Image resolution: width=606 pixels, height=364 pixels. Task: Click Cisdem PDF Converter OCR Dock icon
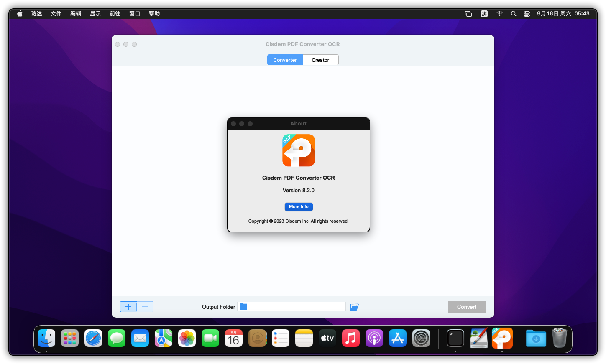[502, 338]
